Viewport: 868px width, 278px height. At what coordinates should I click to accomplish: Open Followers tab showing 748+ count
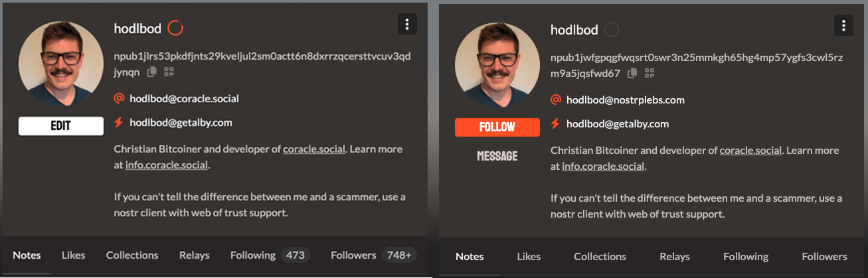[x=373, y=255]
